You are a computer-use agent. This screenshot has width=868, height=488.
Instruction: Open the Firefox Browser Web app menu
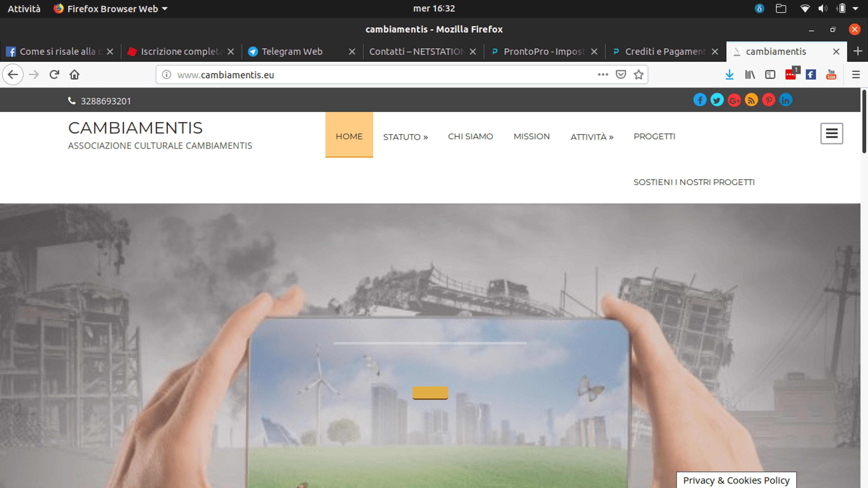pos(111,9)
